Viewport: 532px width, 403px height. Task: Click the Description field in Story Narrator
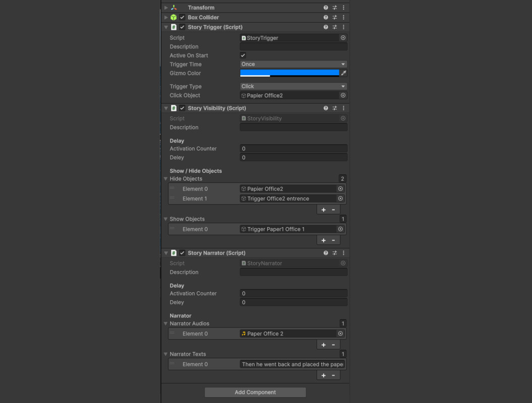pos(293,272)
